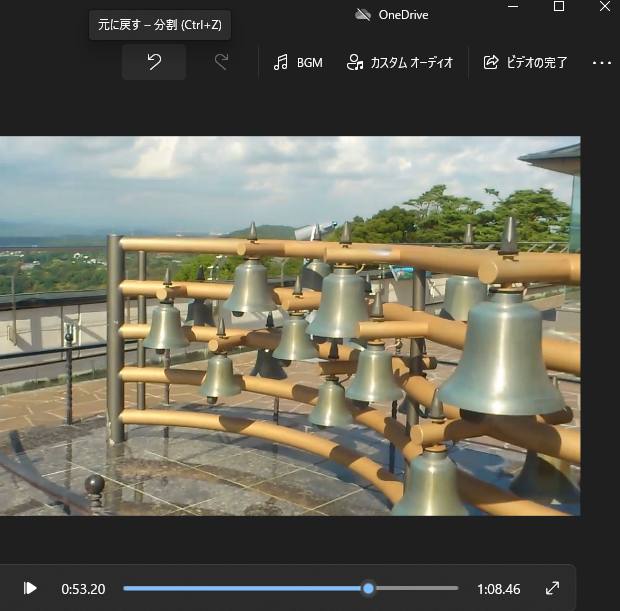Click the unplayed part of the seek bar
This screenshot has width=620, height=611.
(x=415, y=588)
